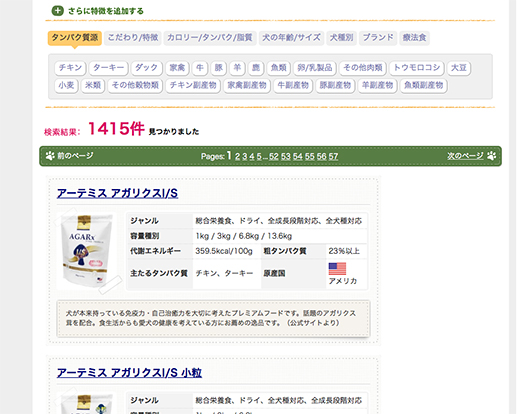Screen dimensions: 518x414
Task: Open the 療法食 tab
Action: 414,38
